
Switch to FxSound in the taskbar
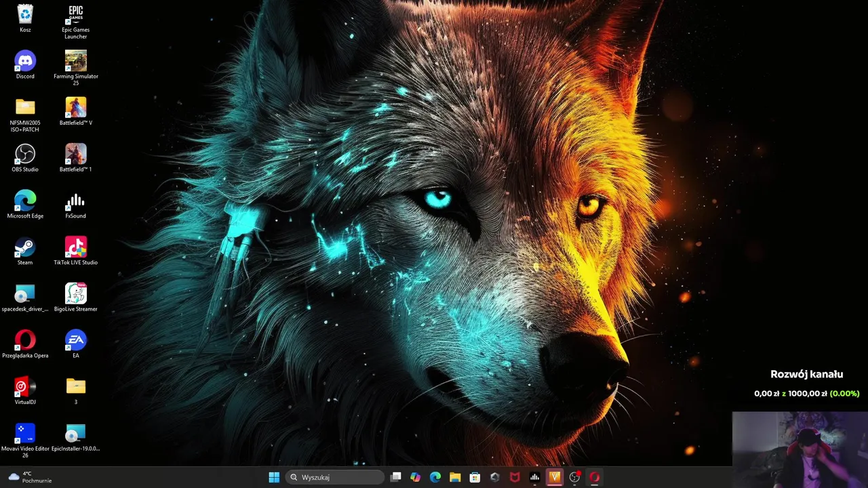click(x=534, y=477)
